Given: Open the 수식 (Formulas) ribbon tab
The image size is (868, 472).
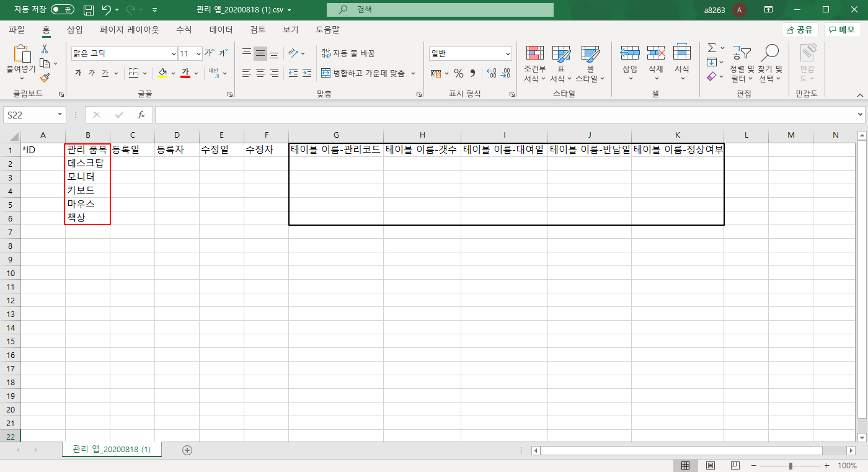Looking at the screenshot, I should 184,29.
